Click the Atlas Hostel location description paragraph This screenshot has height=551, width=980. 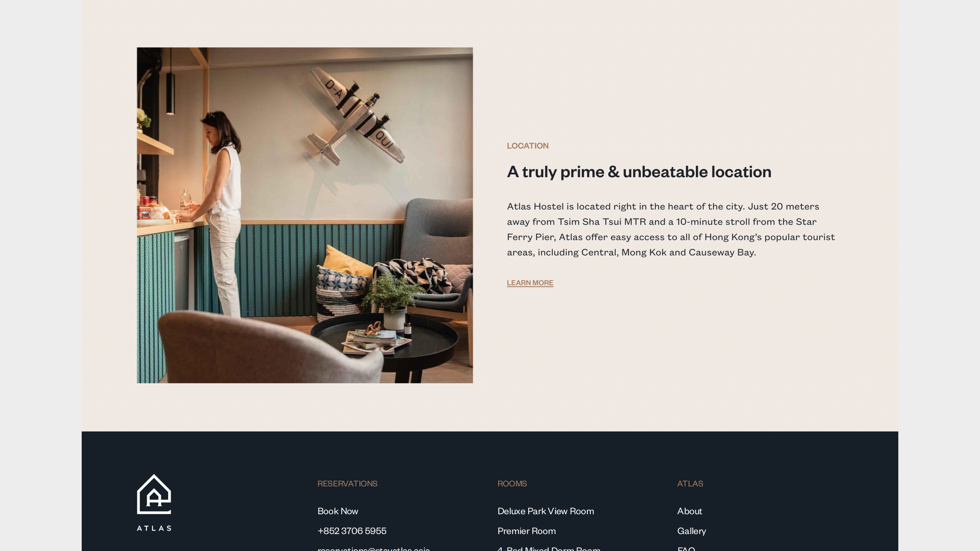(671, 229)
